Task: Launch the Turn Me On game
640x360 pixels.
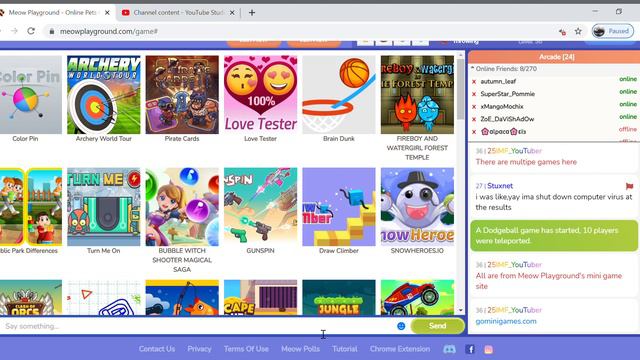Action: [104, 207]
